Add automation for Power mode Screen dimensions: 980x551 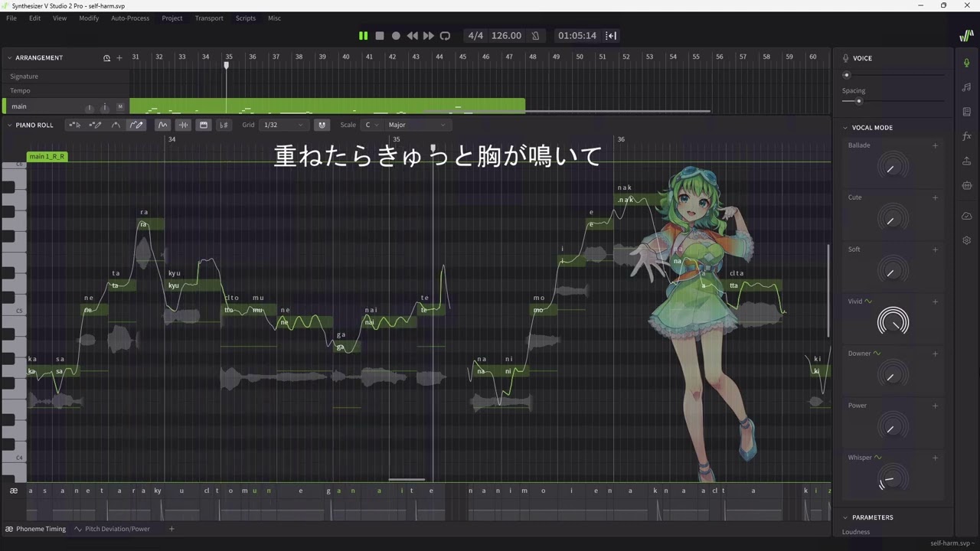tap(935, 406)
